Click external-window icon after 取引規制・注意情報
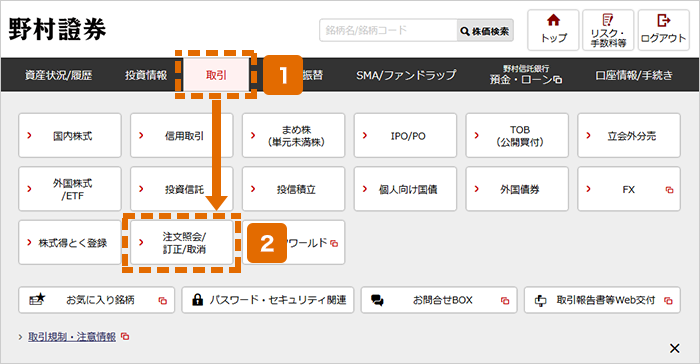 [125, 336]
